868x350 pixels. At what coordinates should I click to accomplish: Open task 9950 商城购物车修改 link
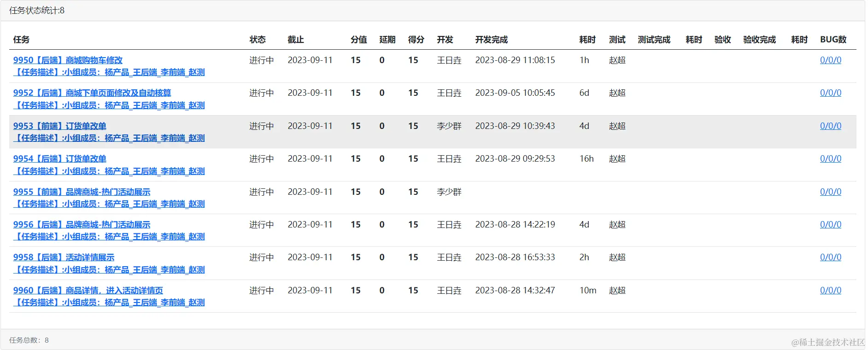coord(68,60)
